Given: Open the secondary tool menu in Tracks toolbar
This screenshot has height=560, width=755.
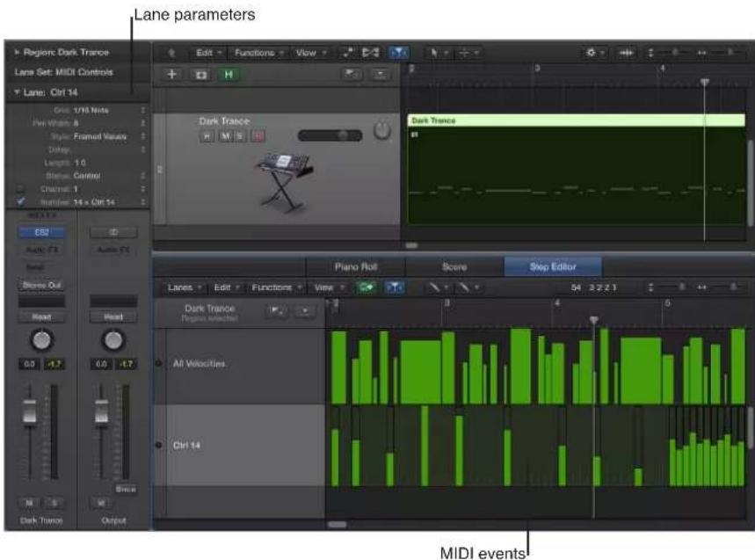Looking at the screenshot, I should (x=468, y=53).
